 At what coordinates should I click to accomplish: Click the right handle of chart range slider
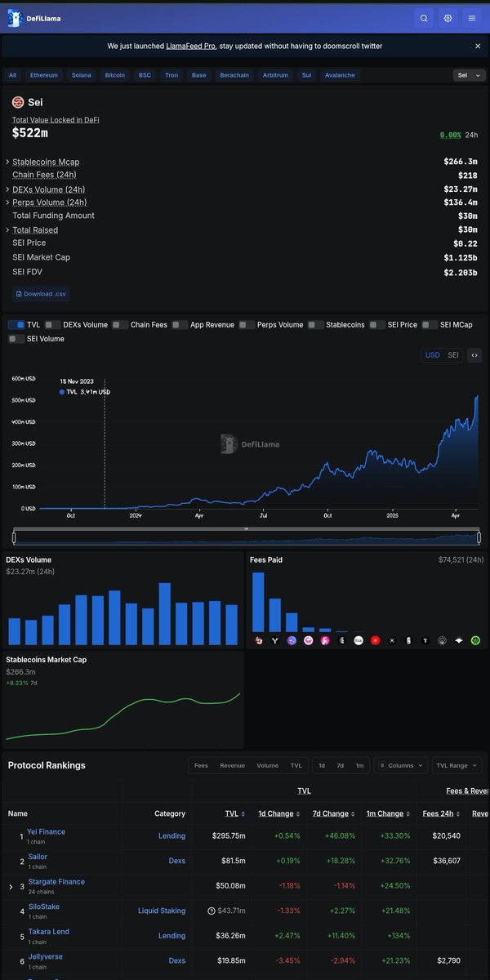pos(479,537)
